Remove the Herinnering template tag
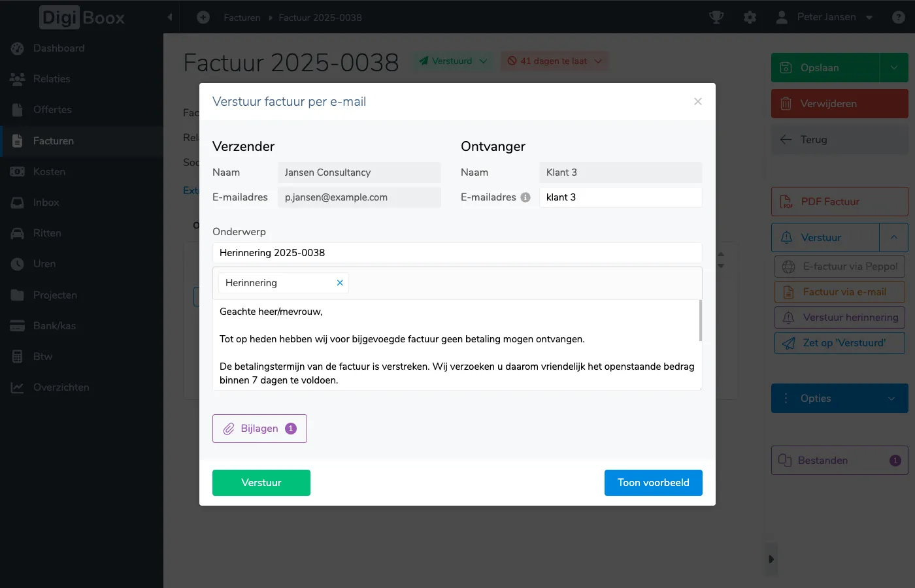This screenshot has width=915, height=588. 340,283
